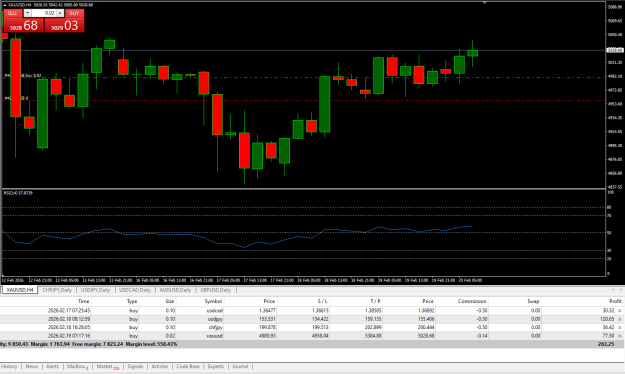Click the current price label on price scale
The width and height of the screenshot is (625, 374).
615,50
